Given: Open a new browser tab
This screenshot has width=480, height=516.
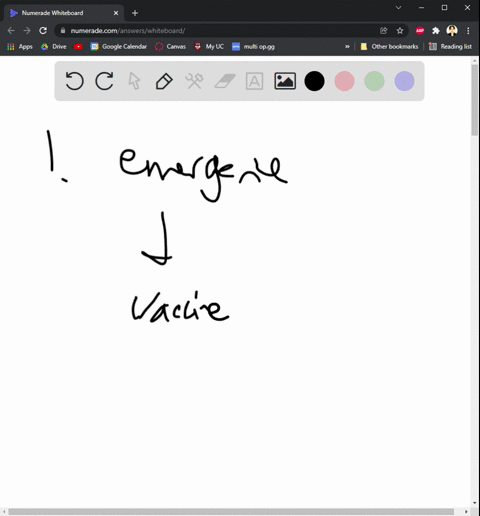Looking at the screenshot, I should [135, 13].
